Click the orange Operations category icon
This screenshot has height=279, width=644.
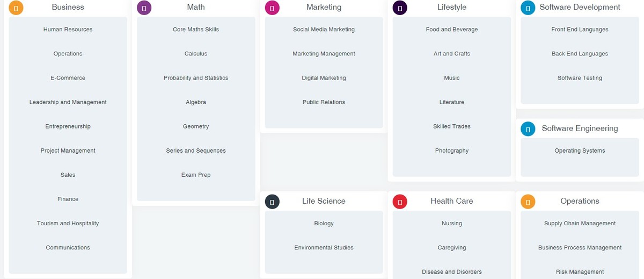[528, 202]
